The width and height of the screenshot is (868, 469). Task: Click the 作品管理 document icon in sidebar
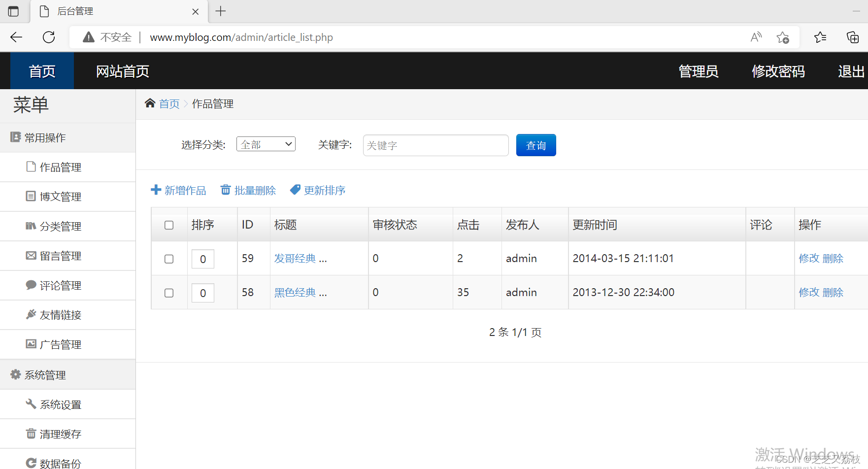tap(31, 167)
